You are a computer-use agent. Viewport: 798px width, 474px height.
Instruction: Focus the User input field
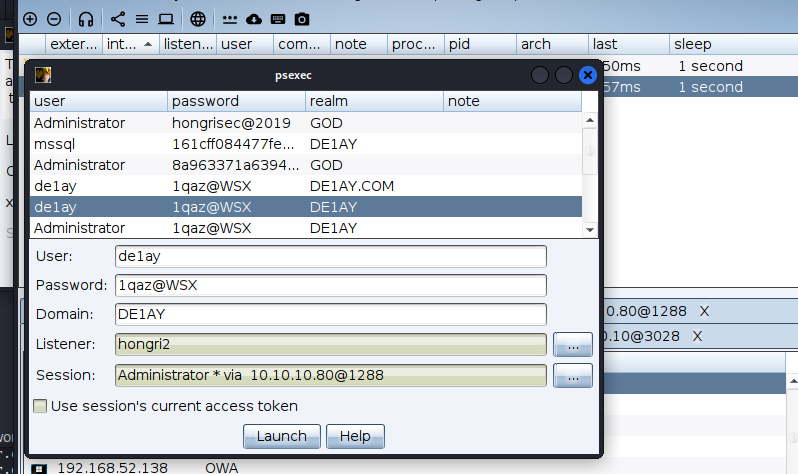331,256
